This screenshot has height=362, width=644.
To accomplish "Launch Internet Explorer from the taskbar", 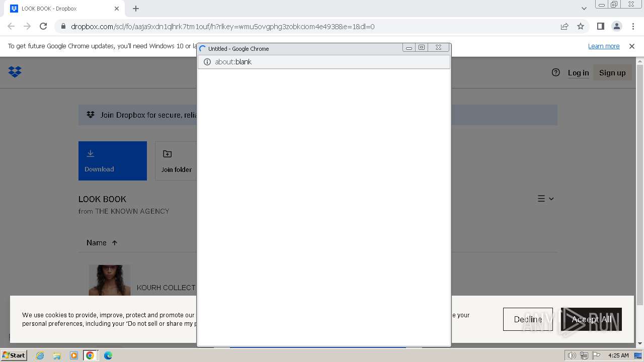I will coord(40,355).
